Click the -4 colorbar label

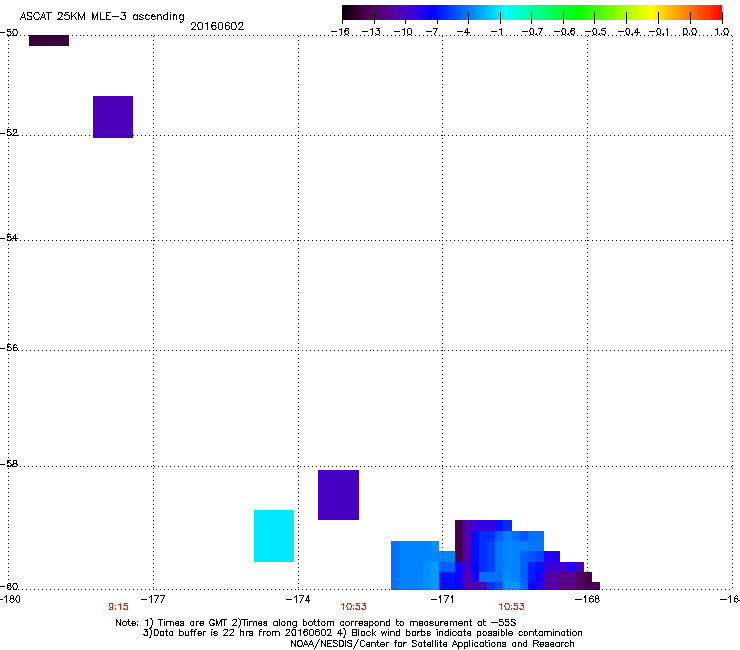click(463, 32)
